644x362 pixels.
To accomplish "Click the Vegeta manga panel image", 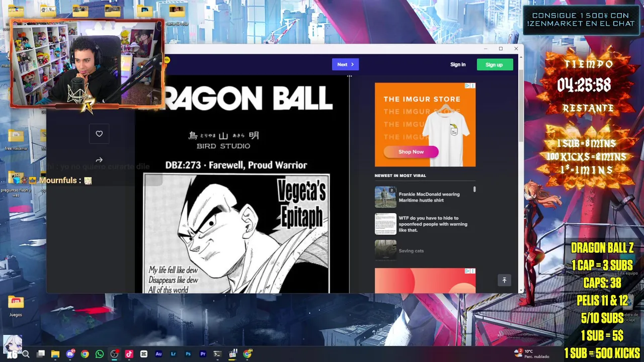I will [x=236, y=233].
